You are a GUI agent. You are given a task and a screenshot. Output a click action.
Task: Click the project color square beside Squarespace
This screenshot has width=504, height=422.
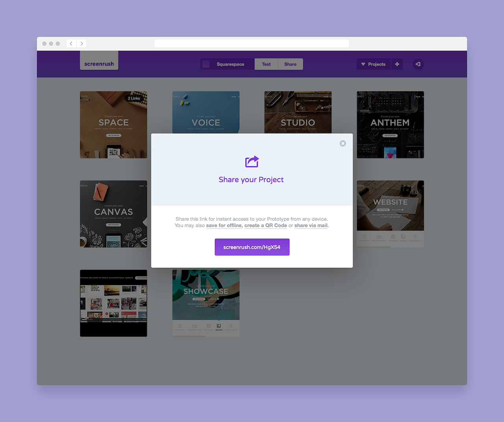tap(206, 64)
